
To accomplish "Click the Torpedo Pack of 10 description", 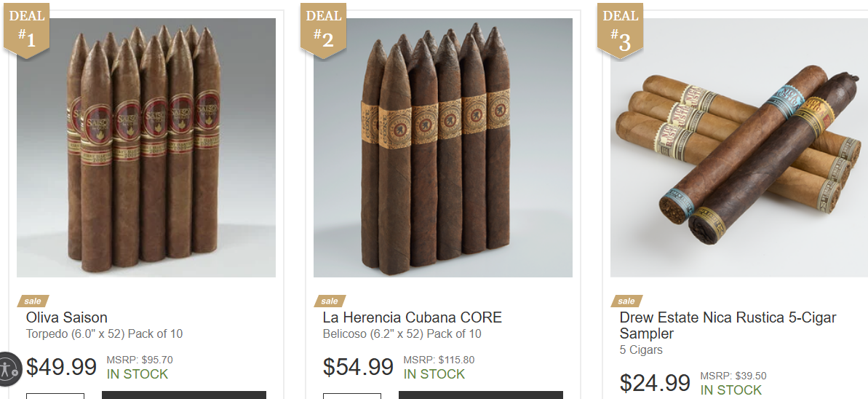I will (104, 333).
